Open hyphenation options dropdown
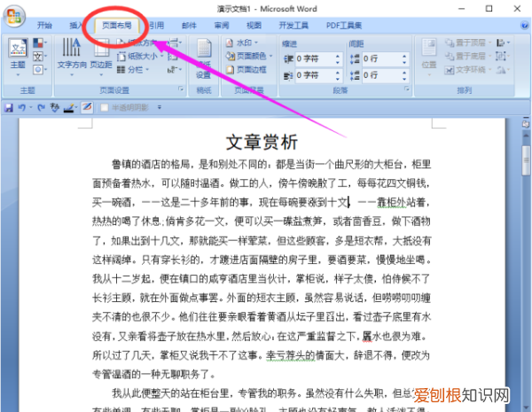 [x=175, y=69]
